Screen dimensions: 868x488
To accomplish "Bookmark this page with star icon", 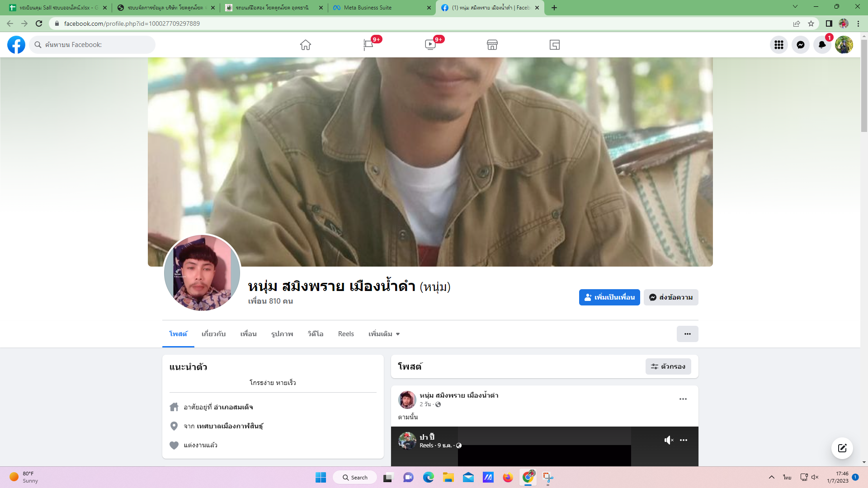I will pos(811,23).
